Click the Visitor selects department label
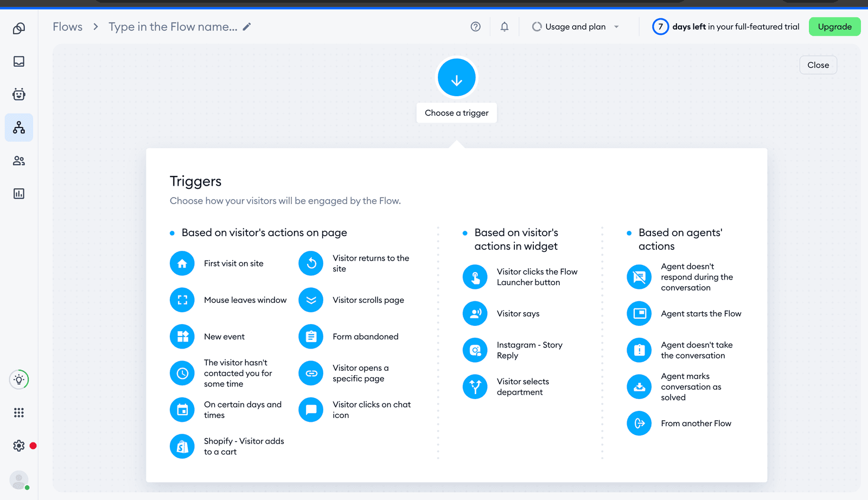868x500 pixels. pos(523,387)
